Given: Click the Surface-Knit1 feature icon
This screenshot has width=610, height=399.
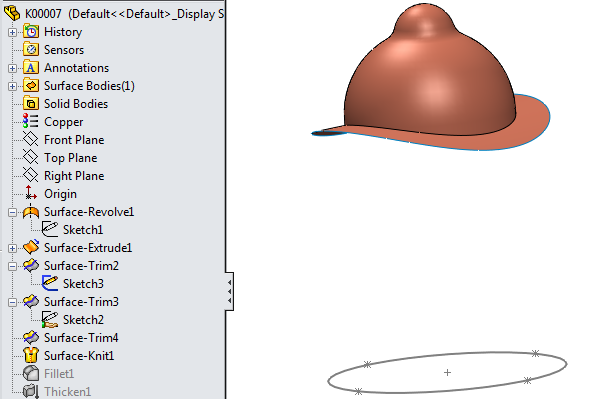Looking at the screenshot, I should (x=31, y=355).
